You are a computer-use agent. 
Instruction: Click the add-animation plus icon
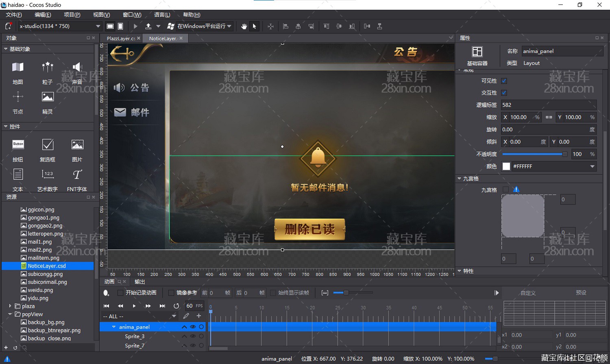tap(199, 316)
